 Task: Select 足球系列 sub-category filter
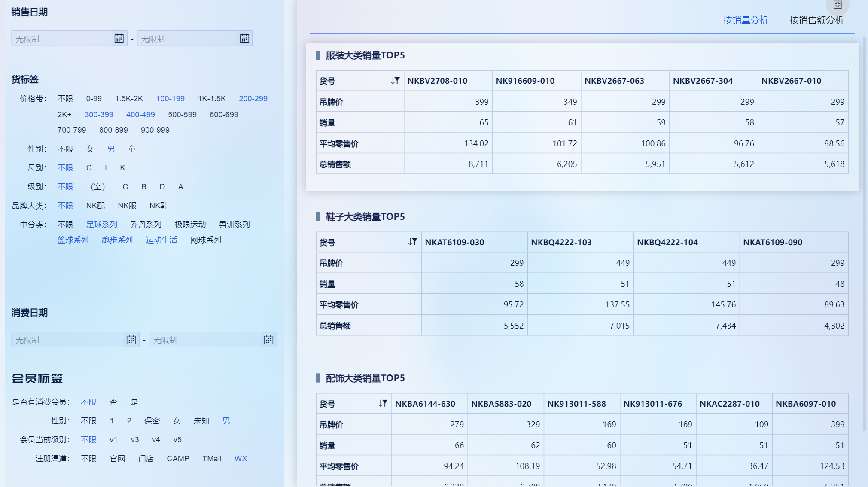pos(101,225)
